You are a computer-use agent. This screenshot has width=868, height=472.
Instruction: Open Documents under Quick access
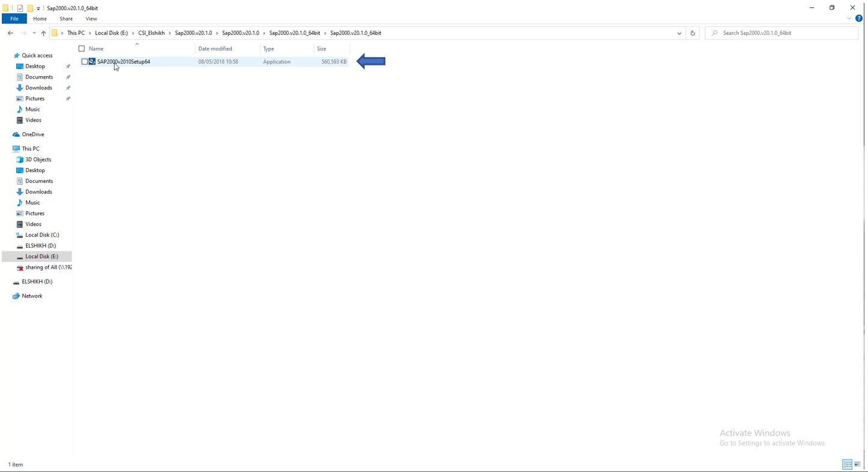39,77
